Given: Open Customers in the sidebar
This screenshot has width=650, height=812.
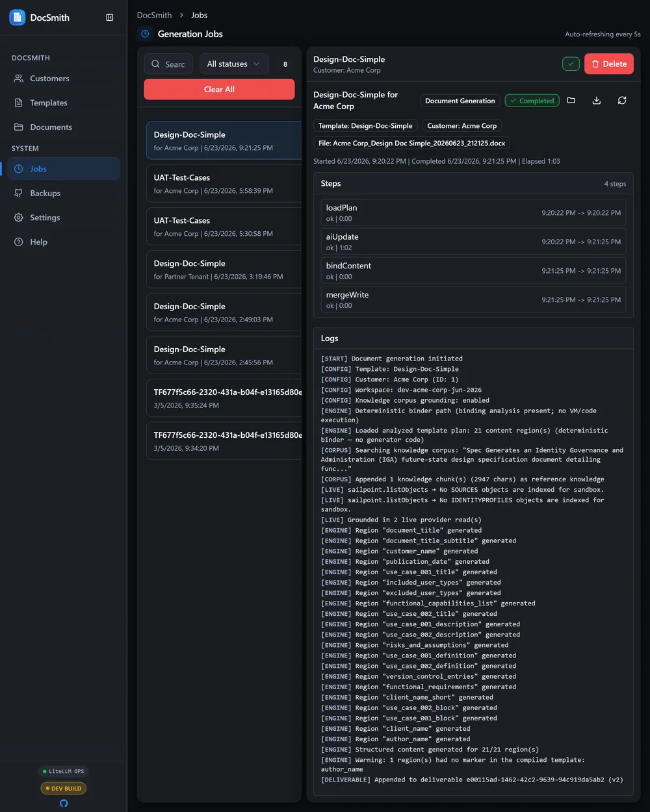Looking at the screenshot, I should [64, 79].
